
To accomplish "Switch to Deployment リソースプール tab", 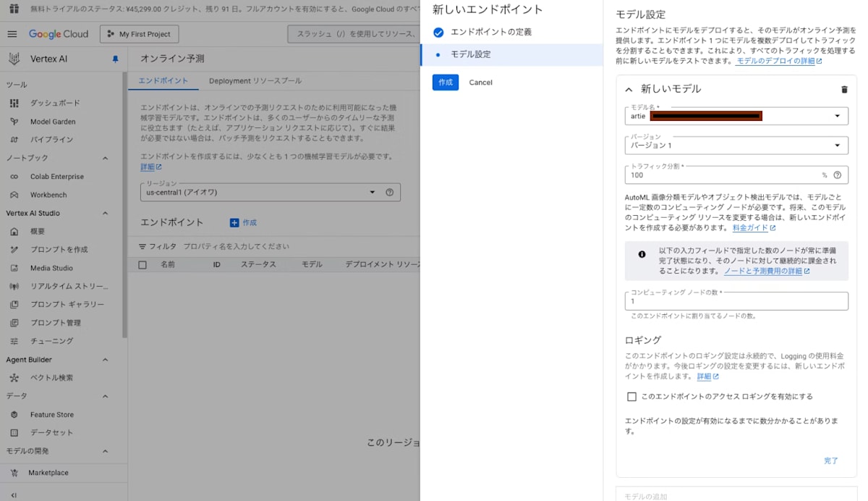I will pos(255,81).
